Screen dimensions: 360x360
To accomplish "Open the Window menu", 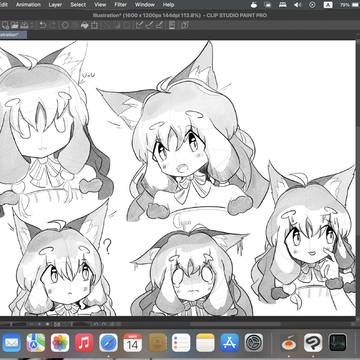I will (145, 5).
